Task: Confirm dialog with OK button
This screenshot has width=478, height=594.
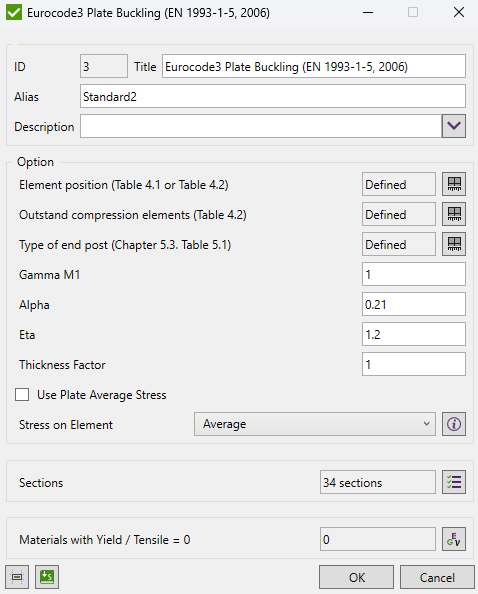Action: pos(356,577)
